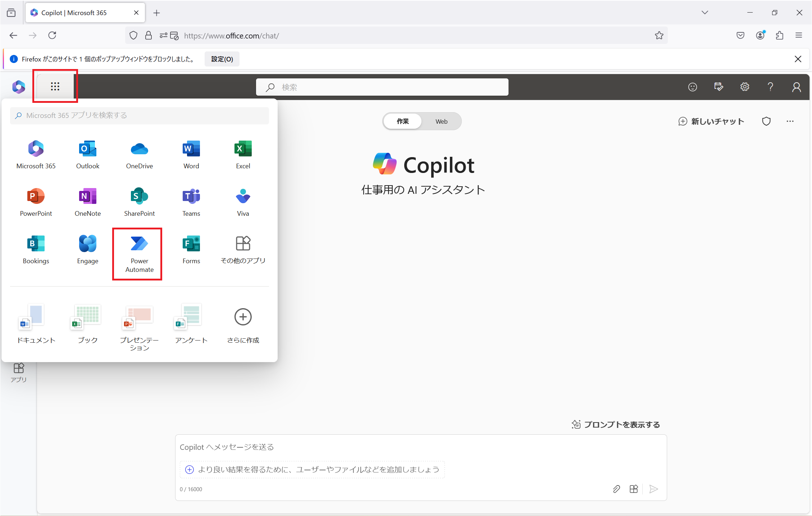
Task: Open the Firefox hamburger application menu
Action: point(799,35)
